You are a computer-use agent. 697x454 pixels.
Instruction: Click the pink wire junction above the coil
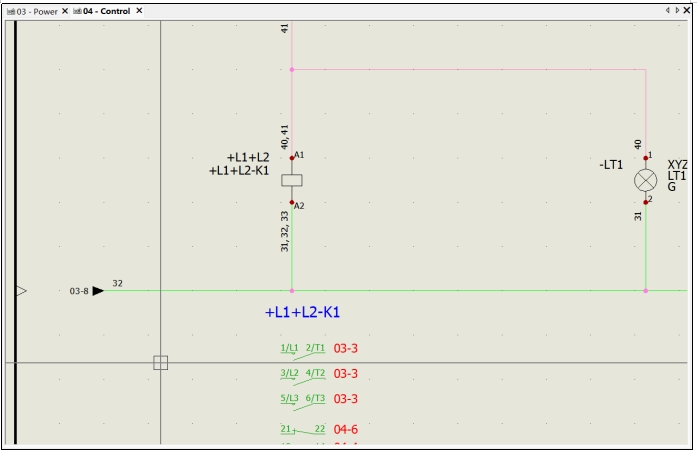click(x=292, y=70)
